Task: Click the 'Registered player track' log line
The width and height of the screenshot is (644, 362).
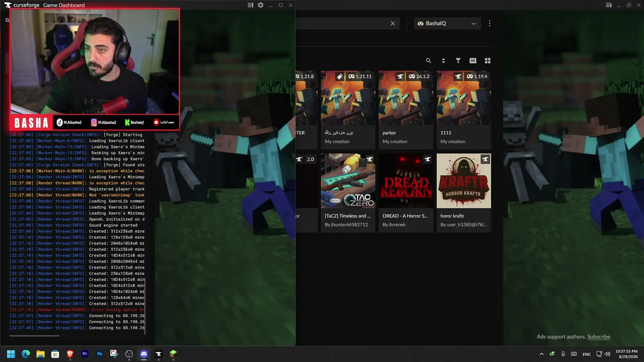Action: 77,189
